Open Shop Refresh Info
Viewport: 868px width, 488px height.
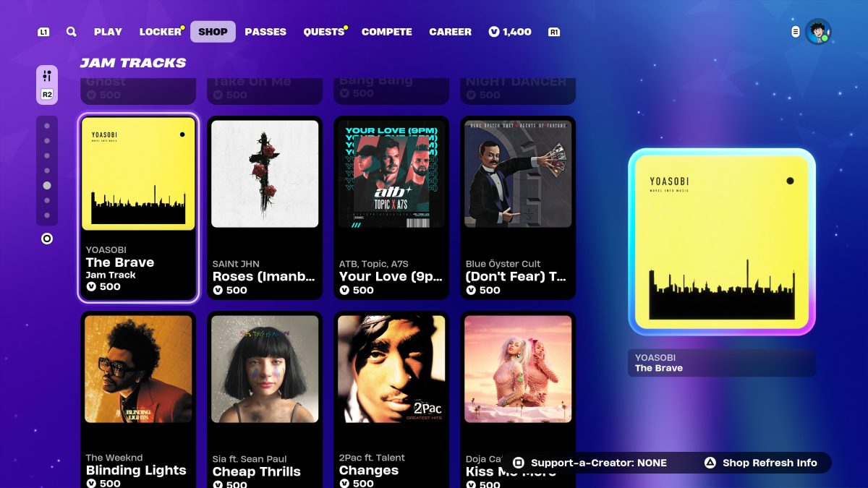[x=761, y=463]
